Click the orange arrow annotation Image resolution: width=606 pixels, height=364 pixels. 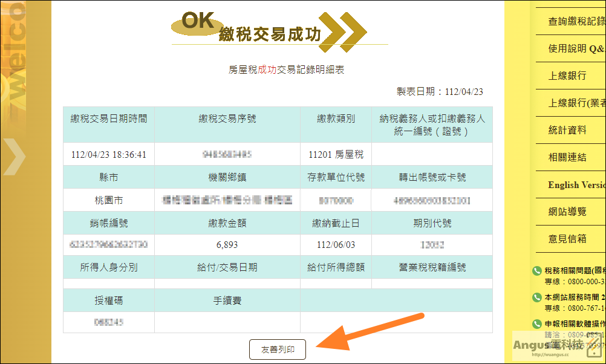tap(370, 332)
